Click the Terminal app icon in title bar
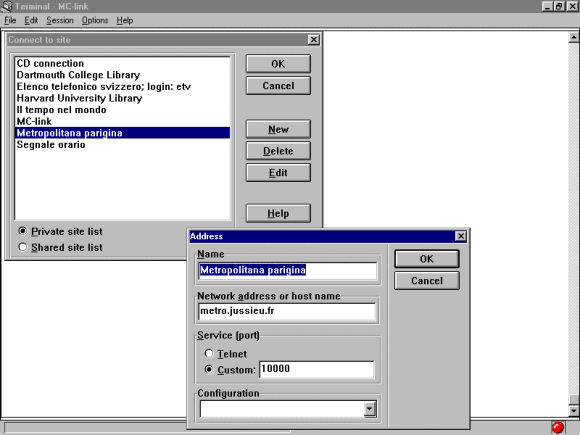The height and width of the screenshot is (435, 580). coord(7,6)
